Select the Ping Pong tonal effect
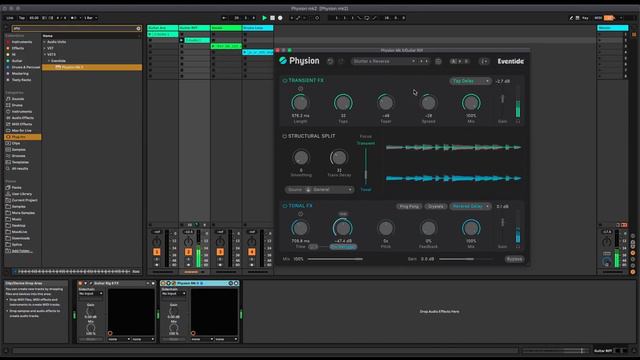Screen dimensions: 640x360 [x=409, y=206]
